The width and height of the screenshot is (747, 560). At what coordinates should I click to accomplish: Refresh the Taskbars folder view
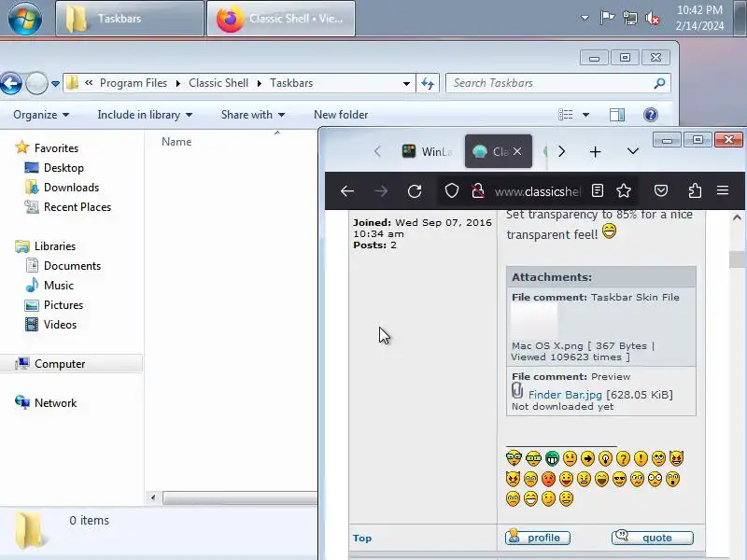coord(428,83)
